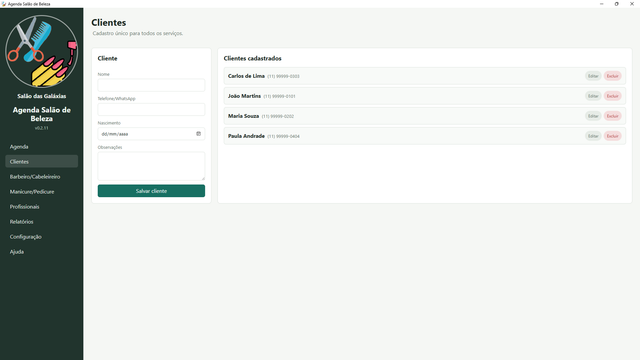Click the Nascimento date field
640x360 pixels.
click(151, 133)
